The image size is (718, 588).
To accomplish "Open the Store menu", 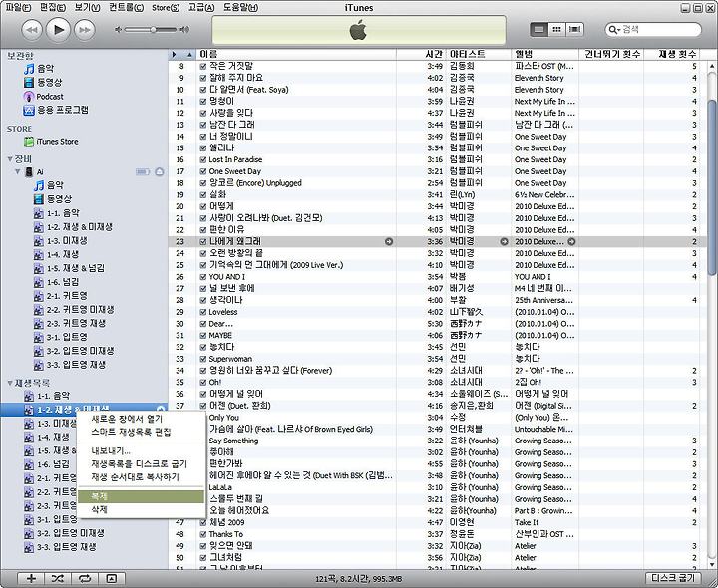I will point(166,7).
